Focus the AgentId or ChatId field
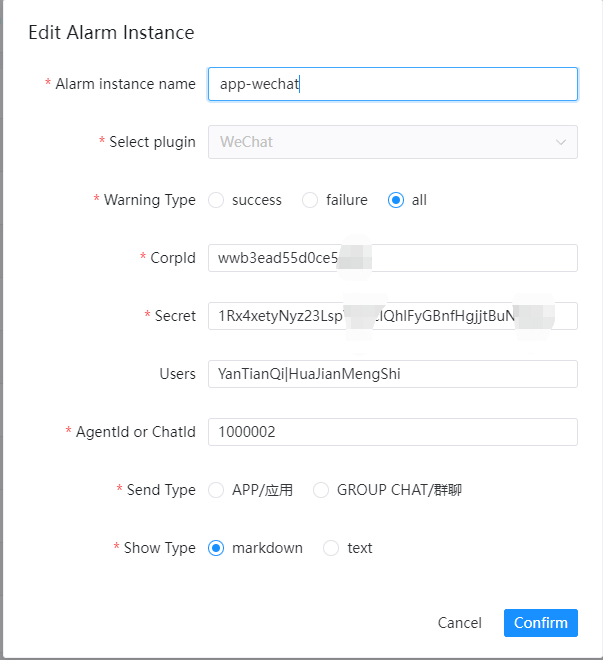The width and height of the screenshot is (603, 660). pyautogui.click(x=391, y=432)
